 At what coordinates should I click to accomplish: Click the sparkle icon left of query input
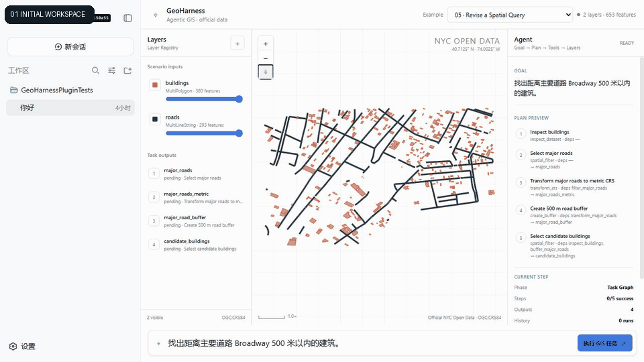(158, 343)
